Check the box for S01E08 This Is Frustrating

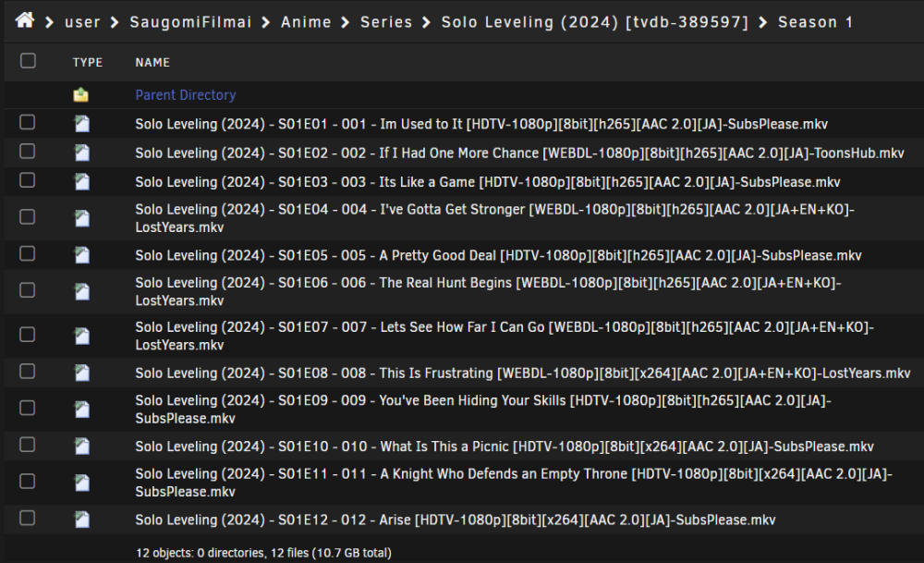[27, 372]
